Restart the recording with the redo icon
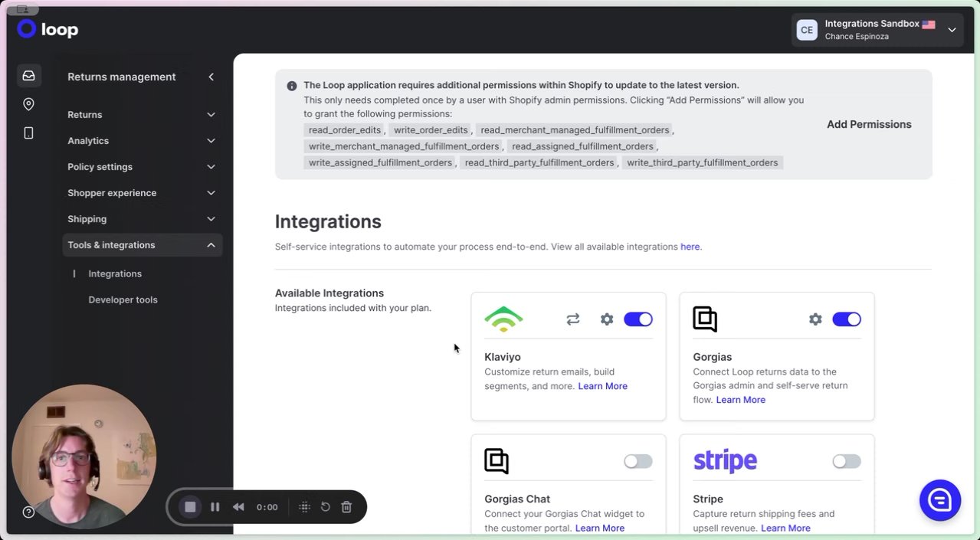This screenshot has height=540, width=980. 325,507
